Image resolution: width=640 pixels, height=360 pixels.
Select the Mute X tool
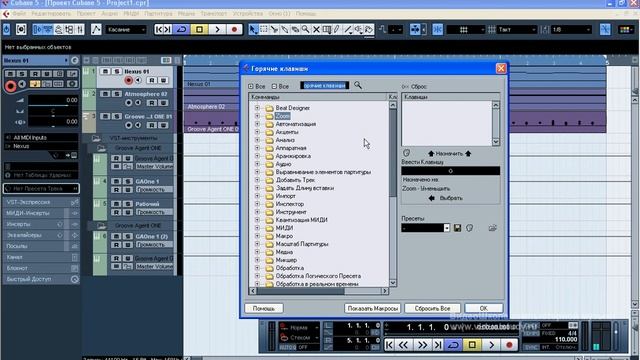316,29
